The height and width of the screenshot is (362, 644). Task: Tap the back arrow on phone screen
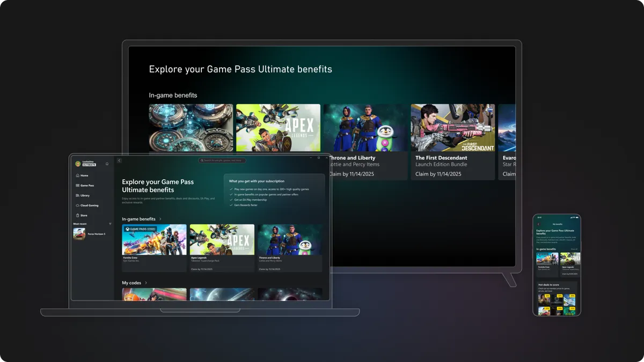538,224
